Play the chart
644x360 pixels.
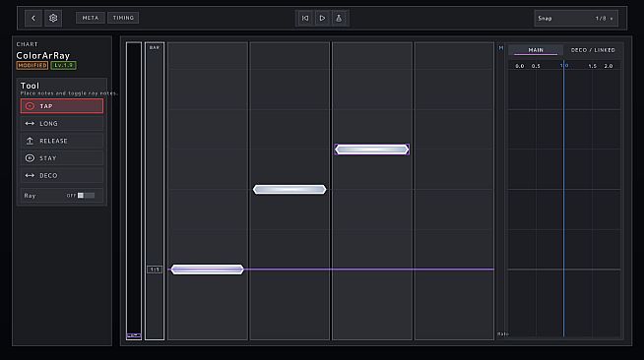point(322,18)
